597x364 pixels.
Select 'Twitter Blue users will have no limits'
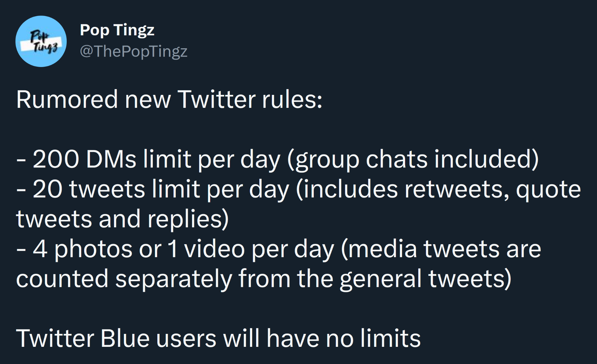(x=219, y=338)
